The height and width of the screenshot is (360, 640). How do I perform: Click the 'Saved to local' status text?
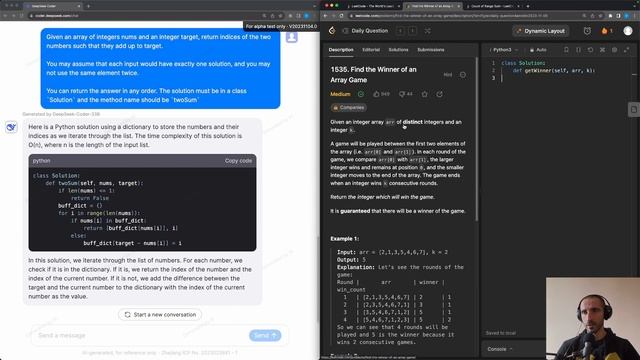pos(500,333)
